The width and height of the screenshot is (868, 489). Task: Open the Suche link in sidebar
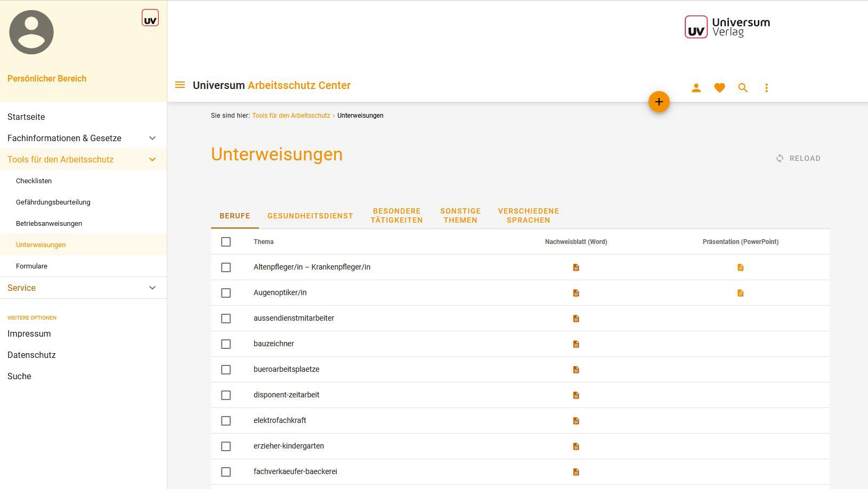(x=19, y=376)
